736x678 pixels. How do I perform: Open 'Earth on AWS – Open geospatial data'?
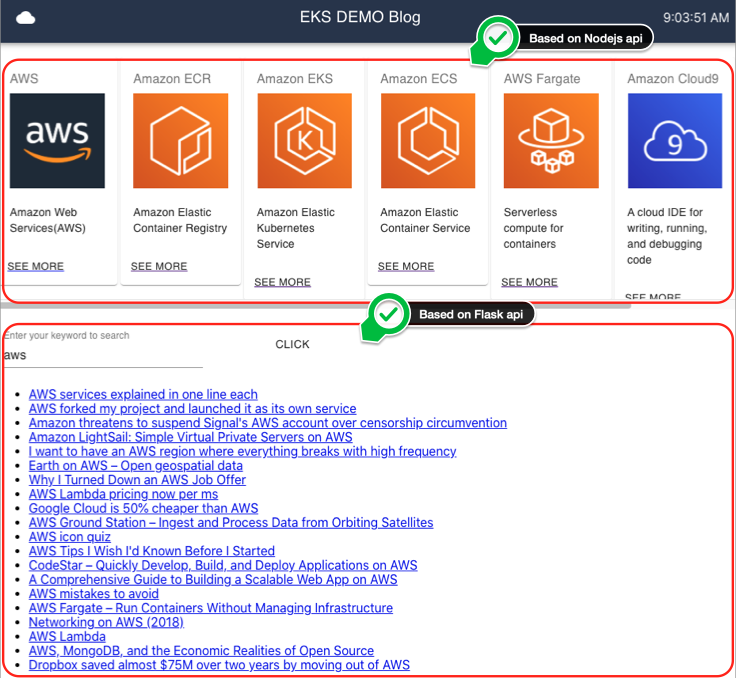tap(136, 466)
